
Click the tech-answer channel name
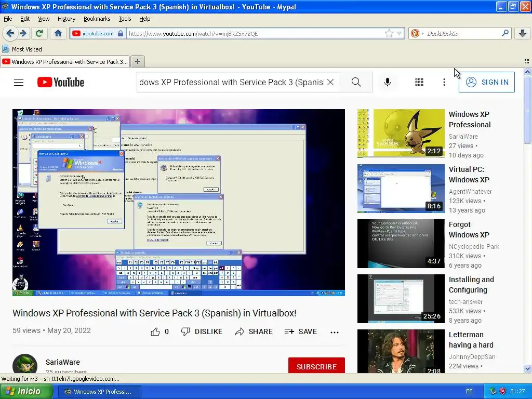(x=465, y=301)
